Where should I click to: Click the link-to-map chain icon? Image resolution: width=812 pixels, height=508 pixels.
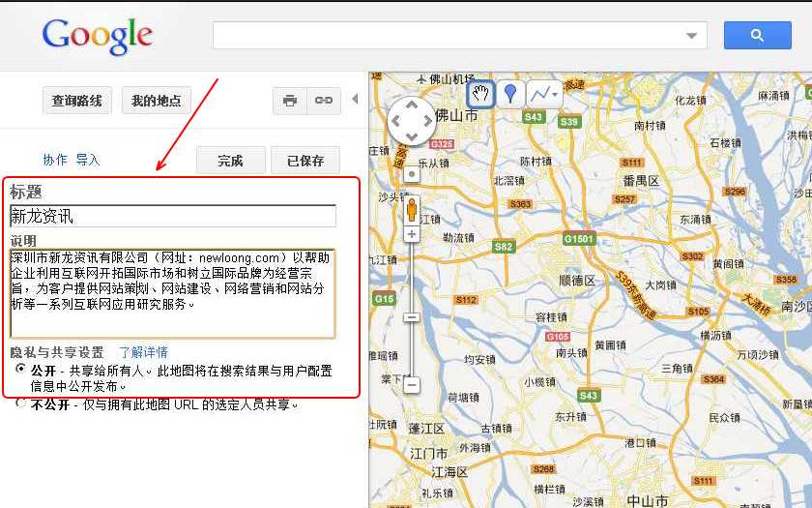coord(324,101)
